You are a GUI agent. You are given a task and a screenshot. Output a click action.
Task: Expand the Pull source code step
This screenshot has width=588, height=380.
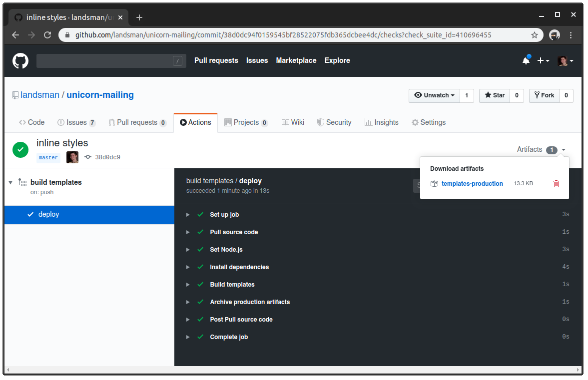click(188, 232)
